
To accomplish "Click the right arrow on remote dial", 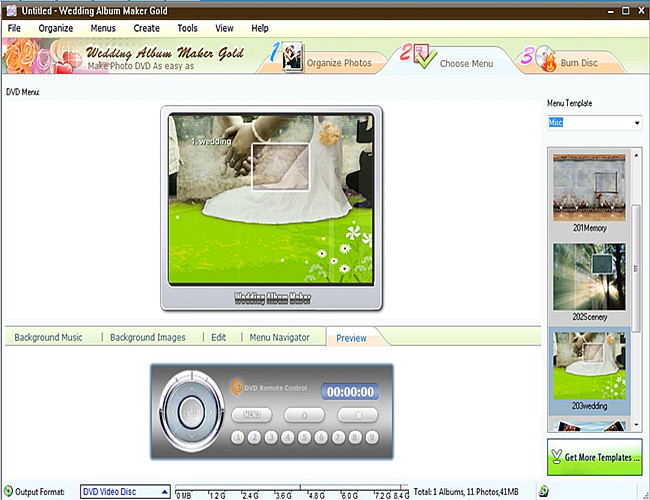I will click(x=211, y=413).
